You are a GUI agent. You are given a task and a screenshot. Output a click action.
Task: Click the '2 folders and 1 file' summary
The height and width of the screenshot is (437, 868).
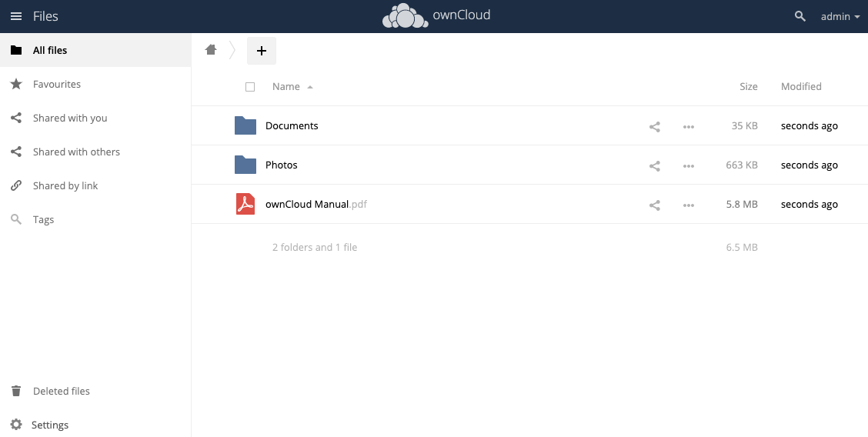click(315, 247)
